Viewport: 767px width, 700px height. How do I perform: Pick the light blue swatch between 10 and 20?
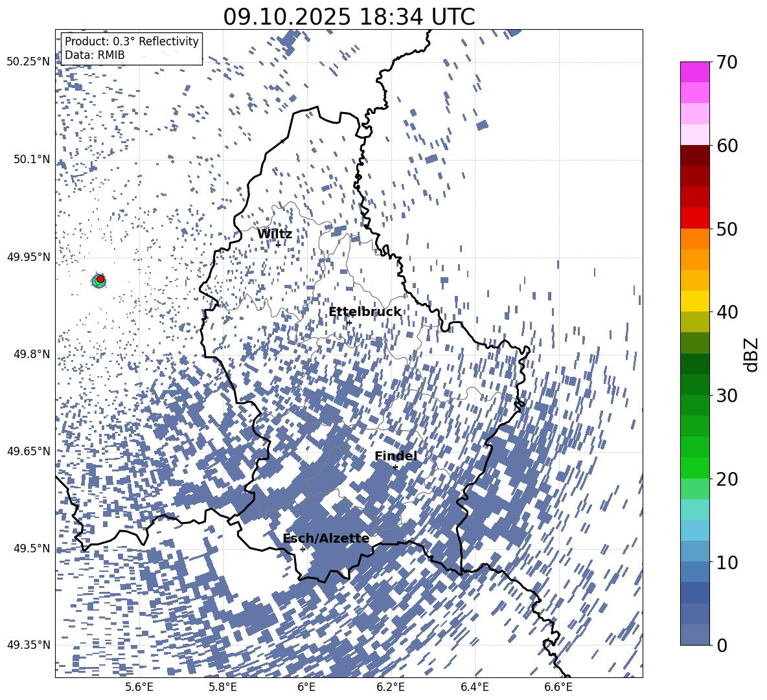pyautogui.click(x=694, y=530)
